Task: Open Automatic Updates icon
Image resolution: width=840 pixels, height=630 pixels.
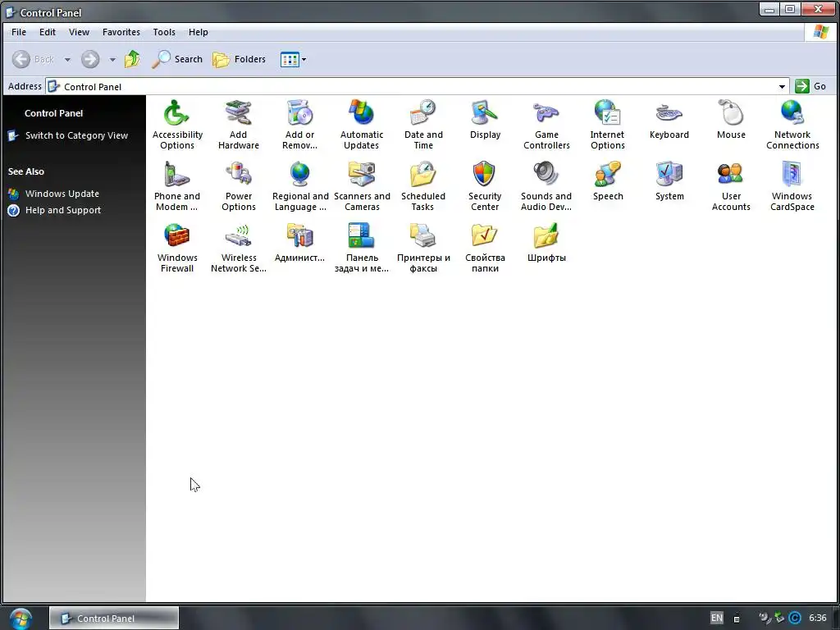Action: coord(362,113)
